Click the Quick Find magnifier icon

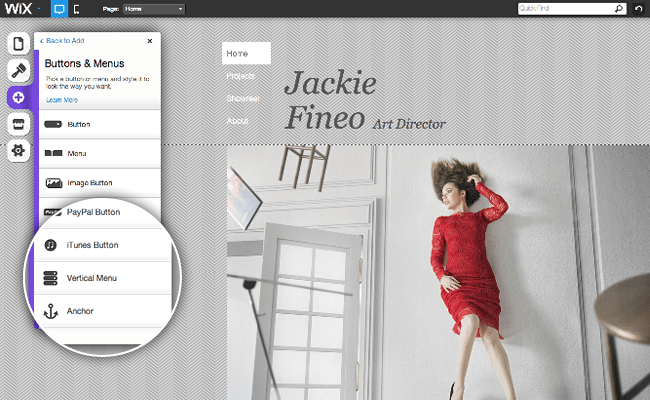point(619,8)
